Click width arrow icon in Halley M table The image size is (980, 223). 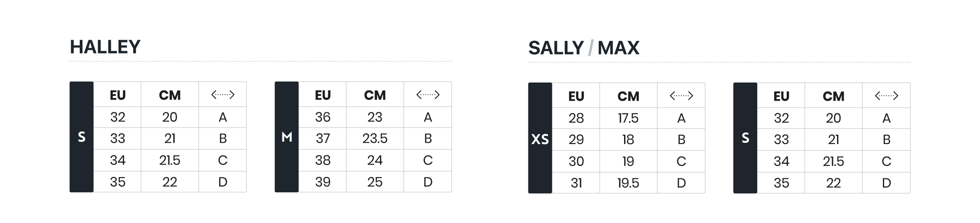click(x=428, y=95)
